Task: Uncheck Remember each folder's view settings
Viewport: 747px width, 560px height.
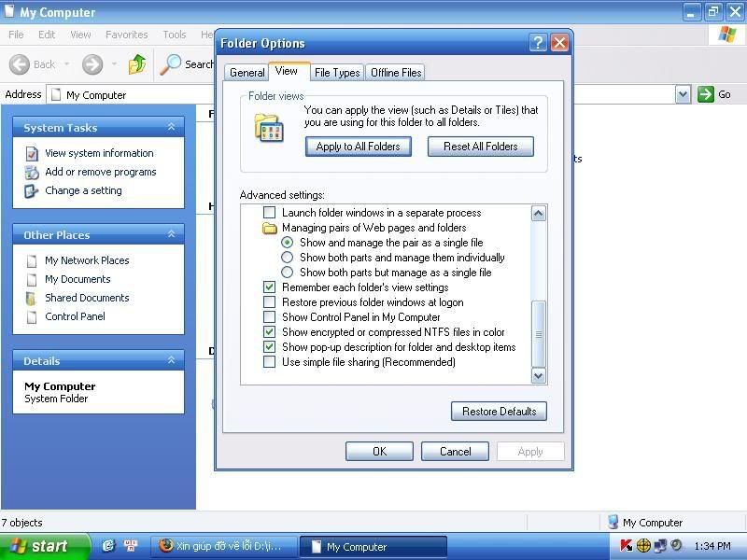Action: tap(269, 287)
